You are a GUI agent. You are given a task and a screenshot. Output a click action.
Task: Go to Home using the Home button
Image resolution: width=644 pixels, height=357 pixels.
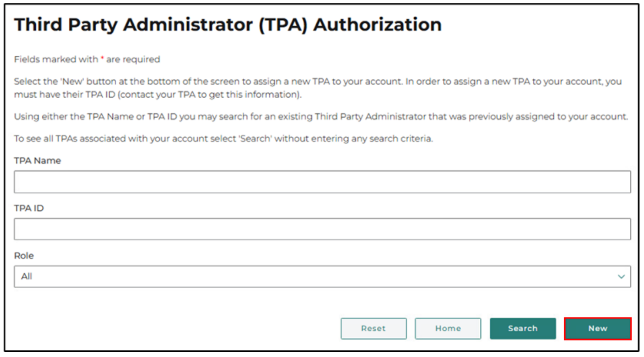point(448,328)
